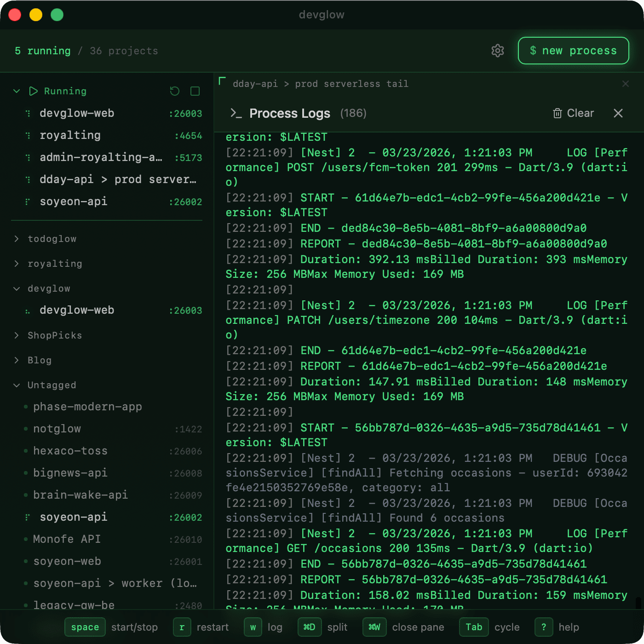Click the worker status icon beside soyeon-api

tap(28, 517)
